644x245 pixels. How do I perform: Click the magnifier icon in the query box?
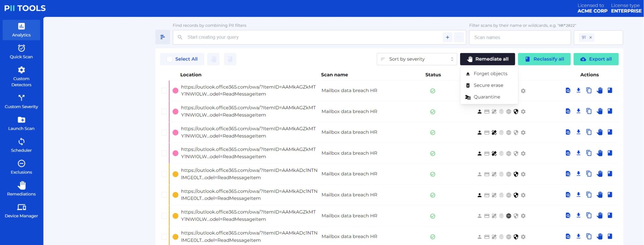pyautogui.click(x=180, y=37)
